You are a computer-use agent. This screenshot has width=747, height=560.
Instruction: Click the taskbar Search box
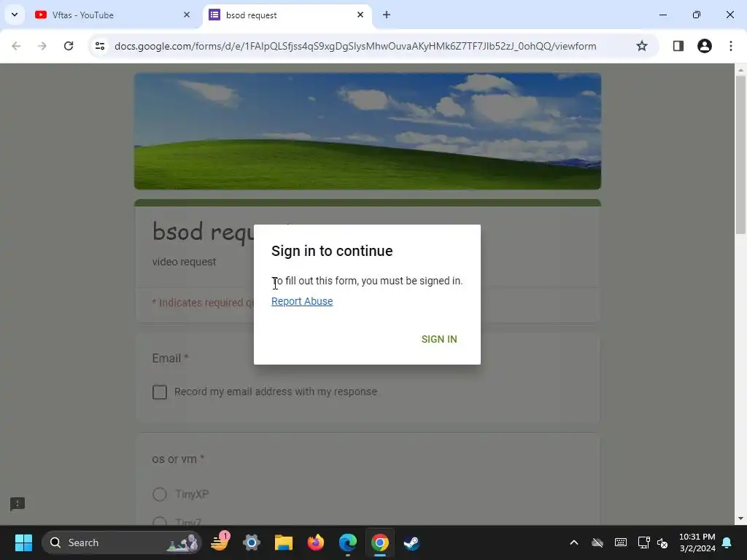pyautogui.click(x=122, y=542)
